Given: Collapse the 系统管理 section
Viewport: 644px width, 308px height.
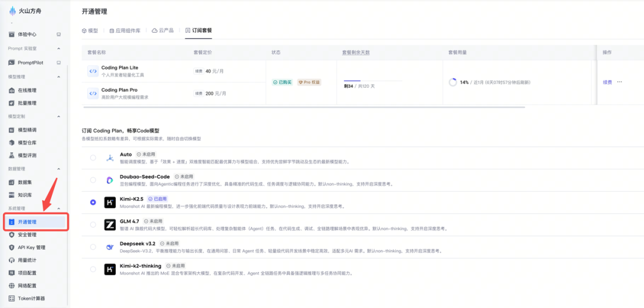Looking at the screenshot, I should [58, 208].
